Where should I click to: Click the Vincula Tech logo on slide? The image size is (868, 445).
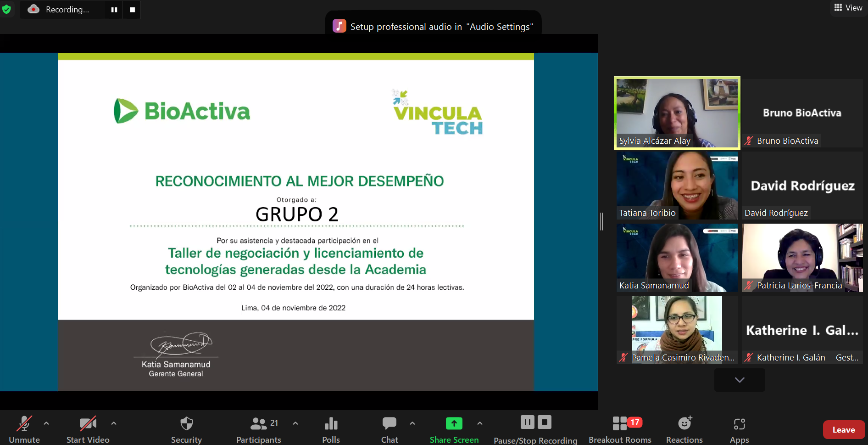click(437, 113)
